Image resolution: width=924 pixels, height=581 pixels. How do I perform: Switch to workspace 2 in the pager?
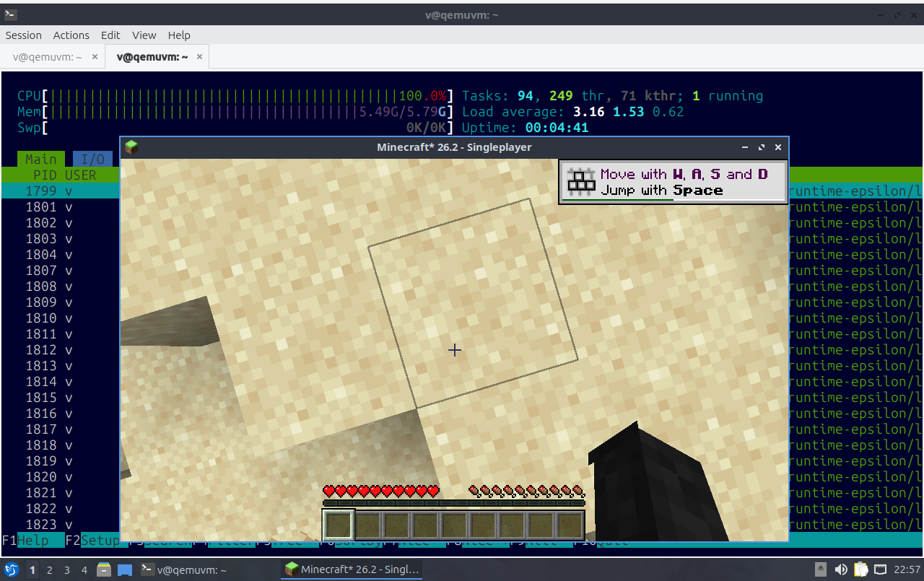50,569
